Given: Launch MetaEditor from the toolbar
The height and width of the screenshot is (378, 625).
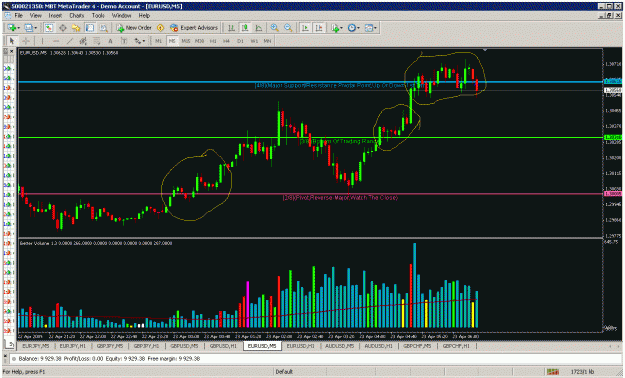Looking at the screenshot, I should 161,28.
